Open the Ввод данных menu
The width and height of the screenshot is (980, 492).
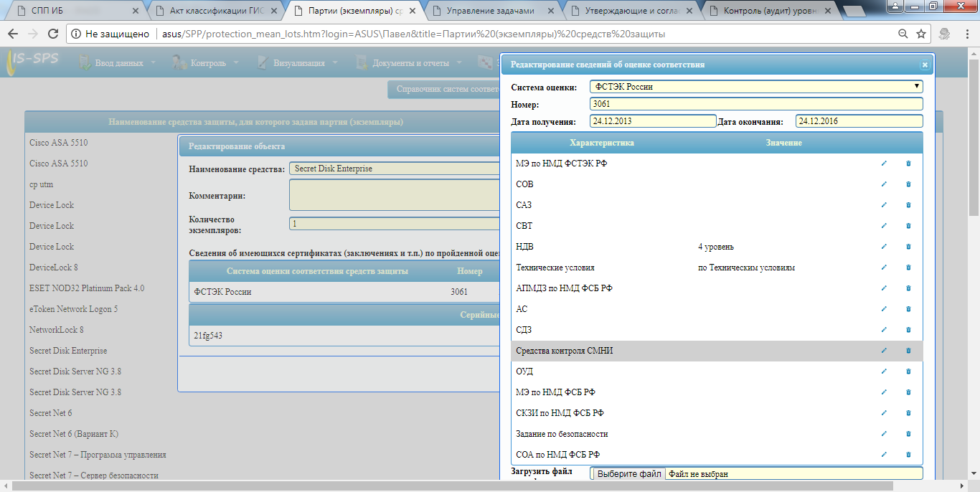tap(117, 63)
